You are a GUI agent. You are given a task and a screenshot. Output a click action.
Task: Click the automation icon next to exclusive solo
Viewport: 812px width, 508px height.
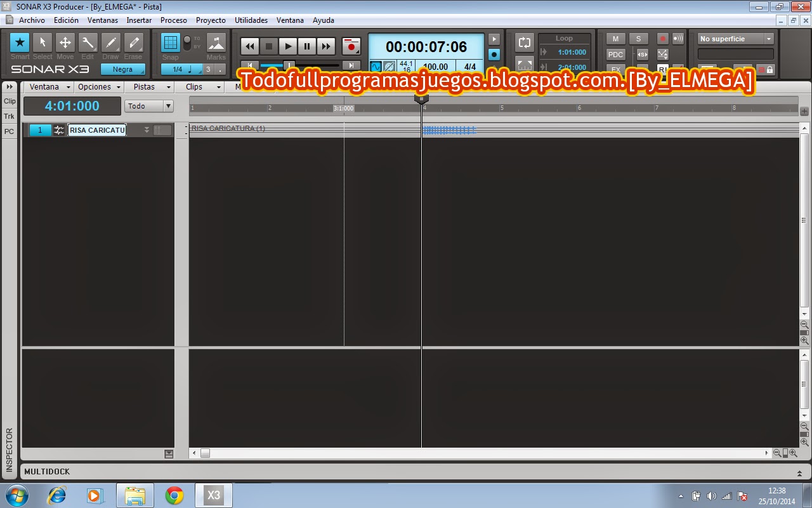(662, 55)
